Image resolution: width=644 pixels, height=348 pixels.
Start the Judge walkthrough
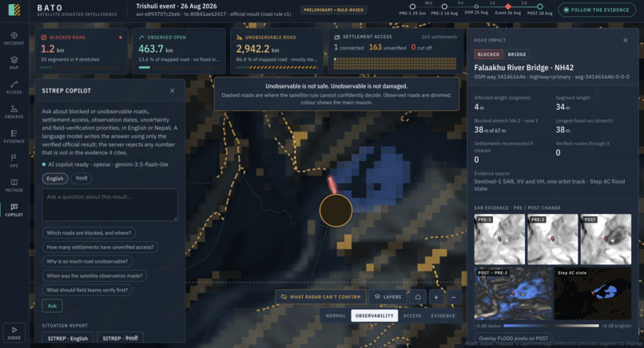click(x=14, y=332)
